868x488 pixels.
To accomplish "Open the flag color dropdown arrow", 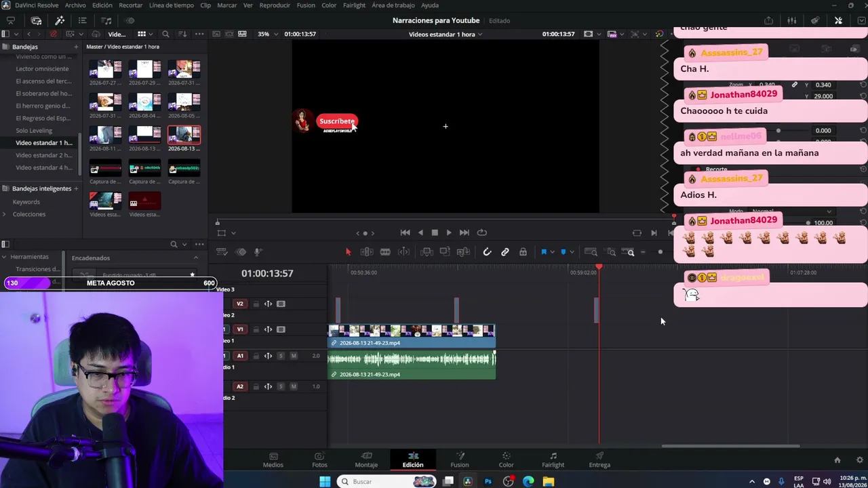I will pos(552,252).
